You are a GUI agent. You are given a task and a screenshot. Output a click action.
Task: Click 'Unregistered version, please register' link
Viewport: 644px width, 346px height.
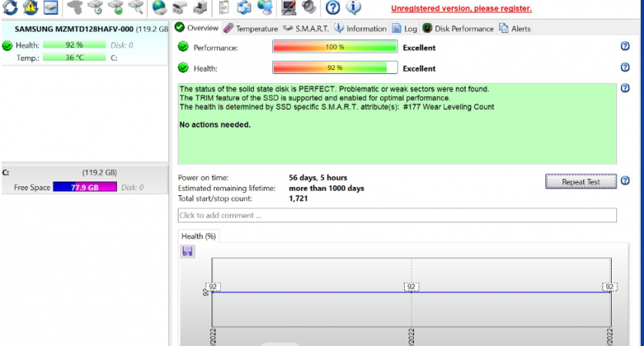click(x=461, y=8)
